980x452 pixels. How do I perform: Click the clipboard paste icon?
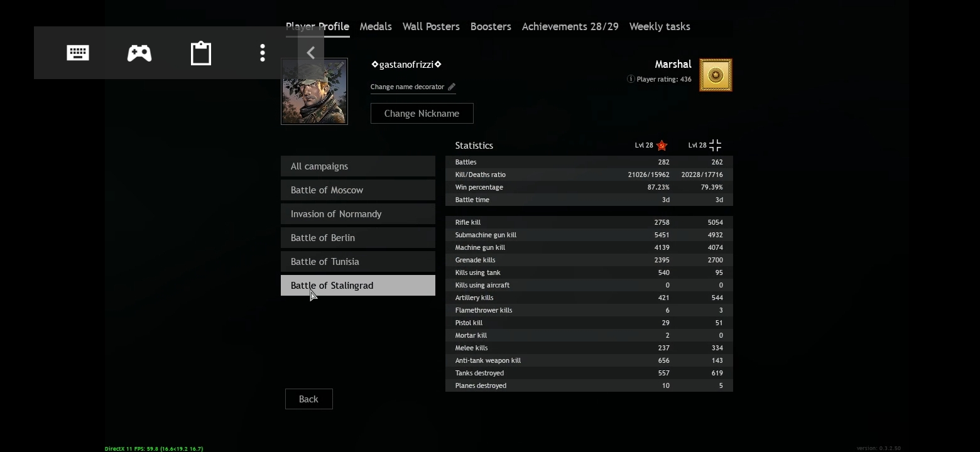[x=201, y=53]
